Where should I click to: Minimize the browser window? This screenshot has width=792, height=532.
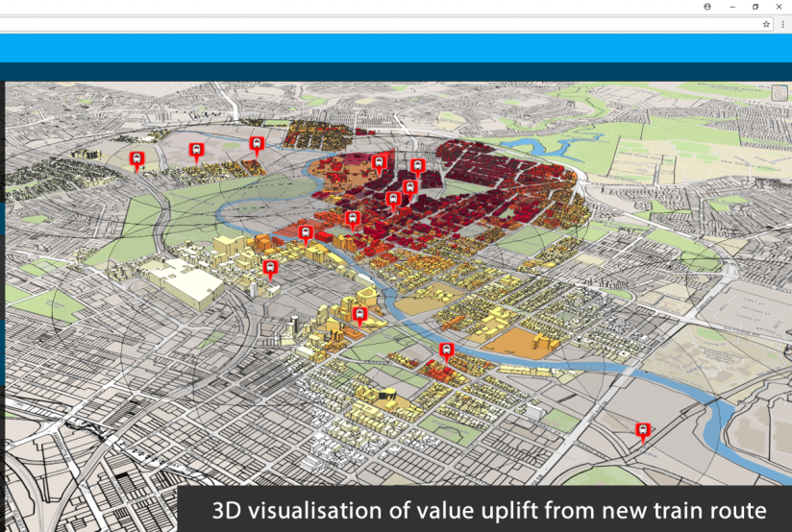click(732, 7)
